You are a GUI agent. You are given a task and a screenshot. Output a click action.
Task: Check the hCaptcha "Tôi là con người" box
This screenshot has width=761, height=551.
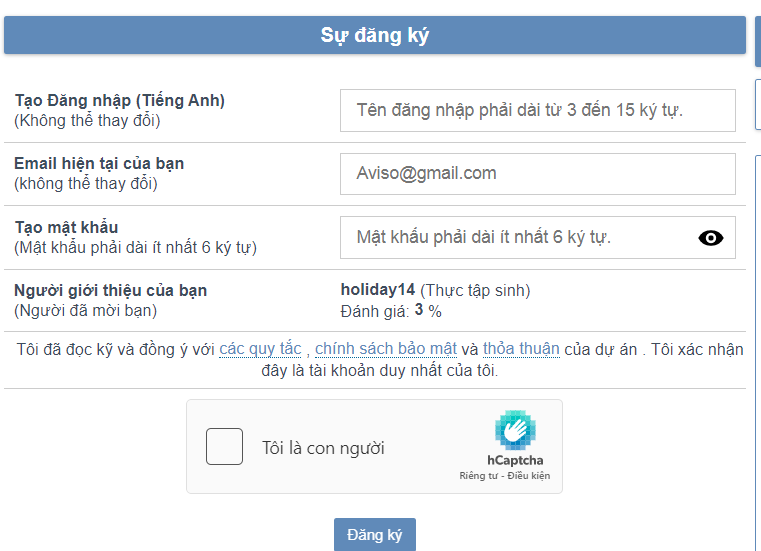[224, 447]
